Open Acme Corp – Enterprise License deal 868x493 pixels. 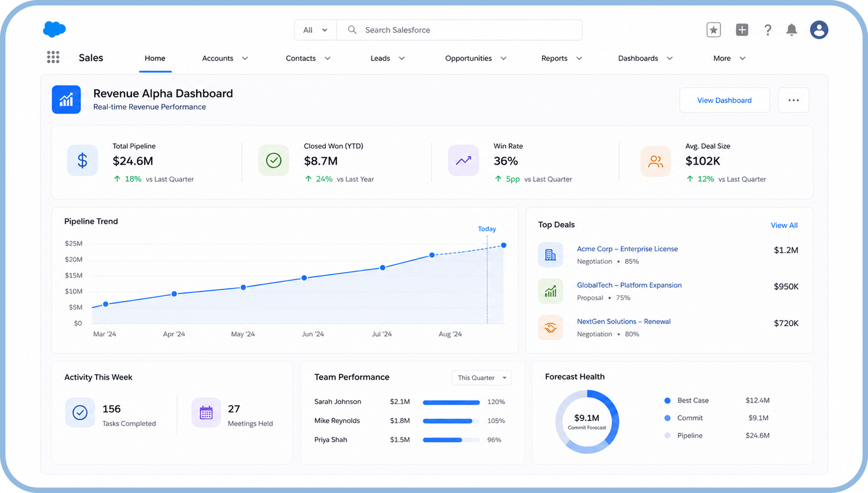coord(627,249)
